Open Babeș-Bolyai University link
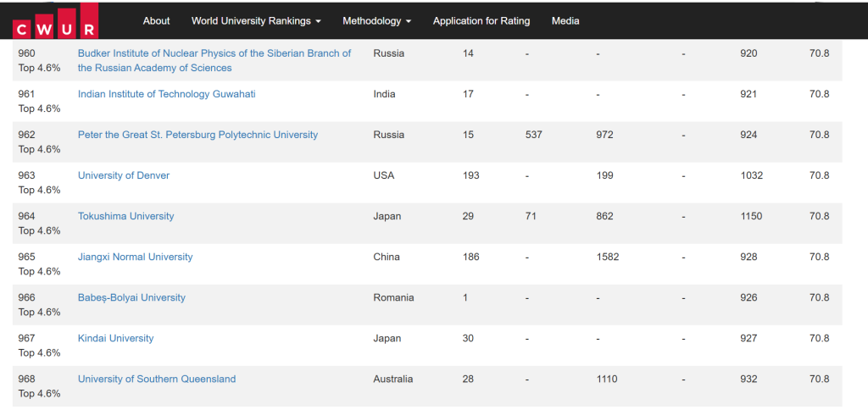The height and width of the screenshot is (410, 868). [131, 297]
